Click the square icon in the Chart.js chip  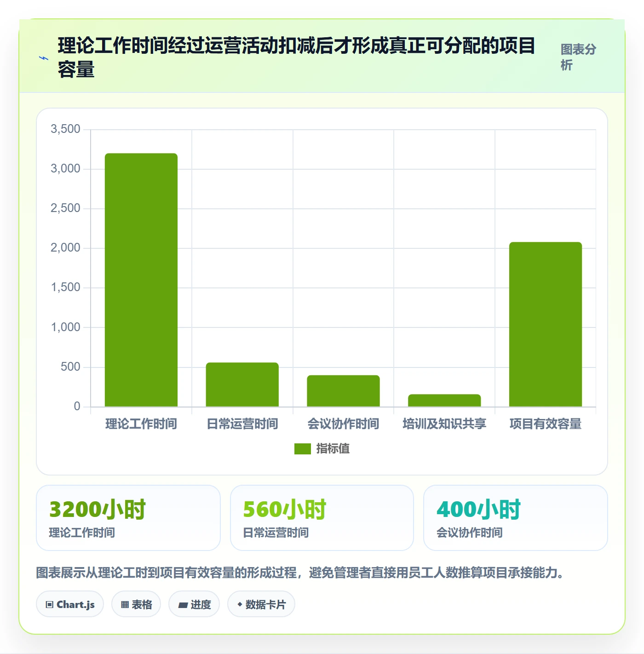click(50, 605)
